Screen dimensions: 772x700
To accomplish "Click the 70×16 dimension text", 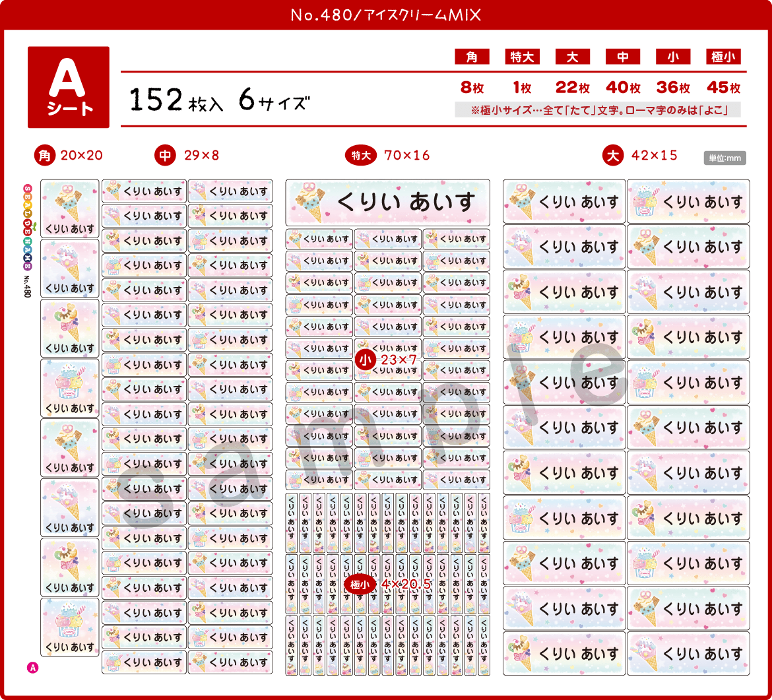I will 406,156.
